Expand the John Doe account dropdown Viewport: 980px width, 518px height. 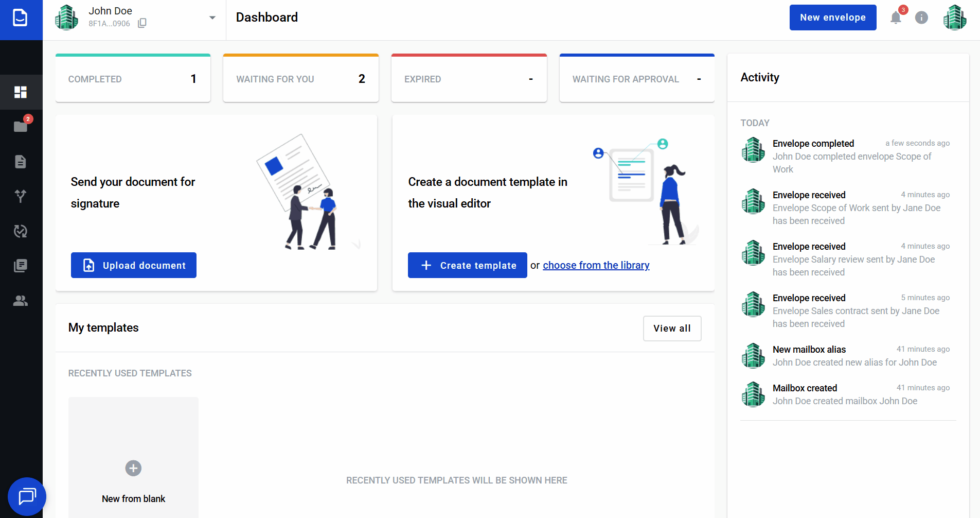[212, 18]
